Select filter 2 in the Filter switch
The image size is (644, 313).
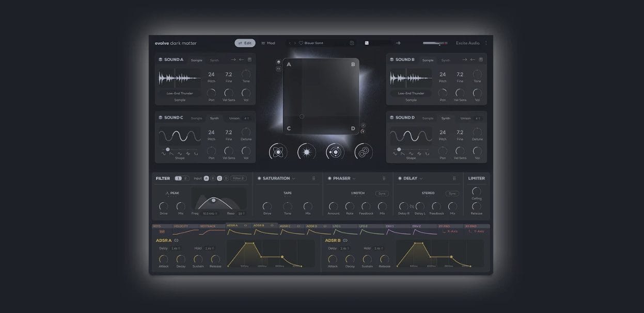186,178
